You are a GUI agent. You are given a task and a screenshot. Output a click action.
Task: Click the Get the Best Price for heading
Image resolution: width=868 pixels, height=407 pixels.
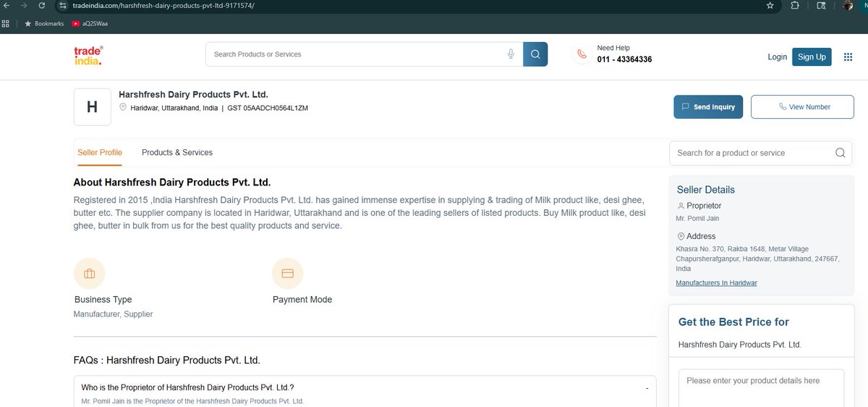tap(733, 322)
